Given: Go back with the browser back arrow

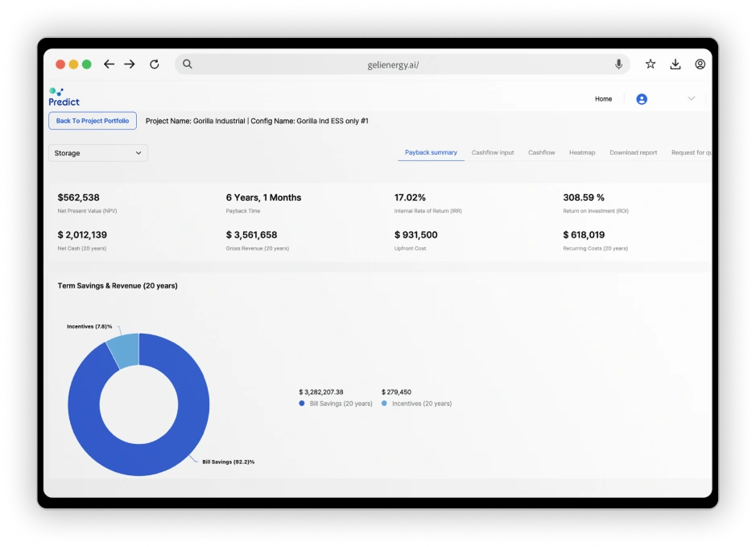Looking at the screenshot, I should [109, 64].
